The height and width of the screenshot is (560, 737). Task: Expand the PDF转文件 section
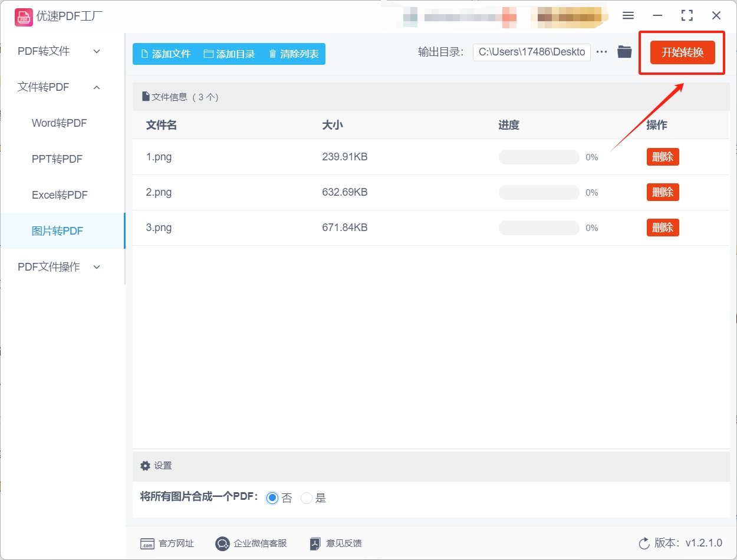(x=59, y=51)
